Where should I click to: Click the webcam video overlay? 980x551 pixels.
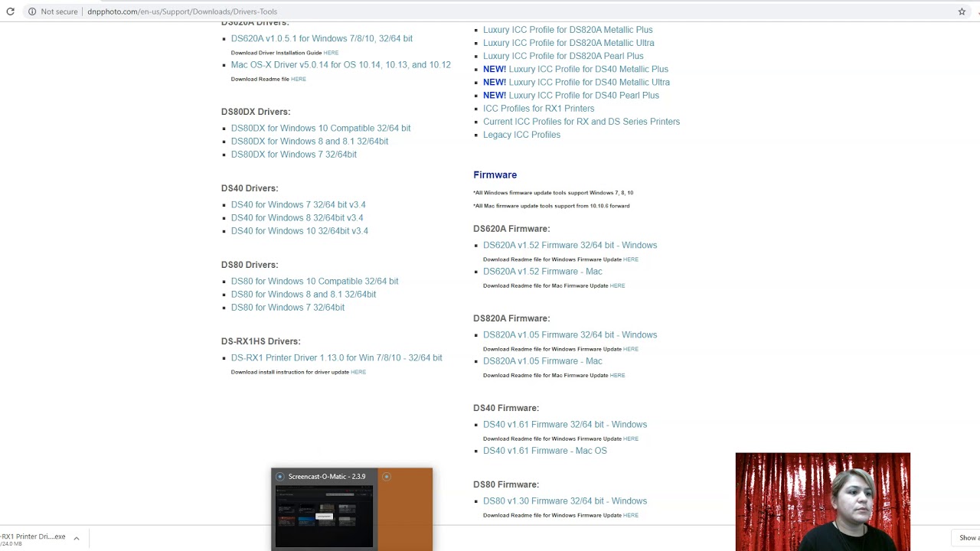823,501
